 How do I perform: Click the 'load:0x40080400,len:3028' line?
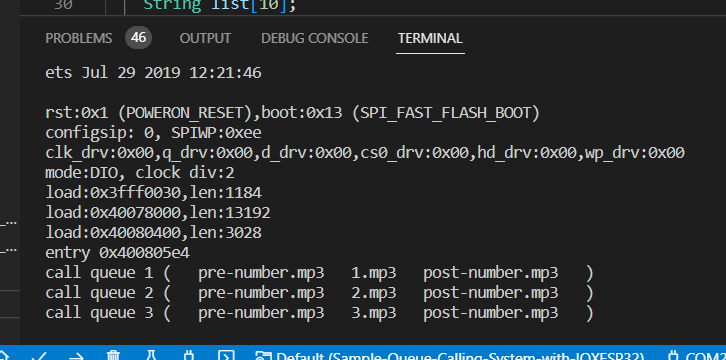(x=153, y=233)
